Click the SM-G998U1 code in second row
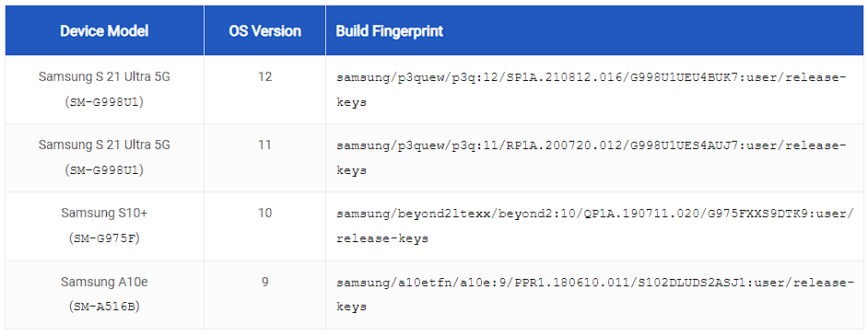This screenshot has width=868, height=336. pyautogui.click(x=105, y=169)
